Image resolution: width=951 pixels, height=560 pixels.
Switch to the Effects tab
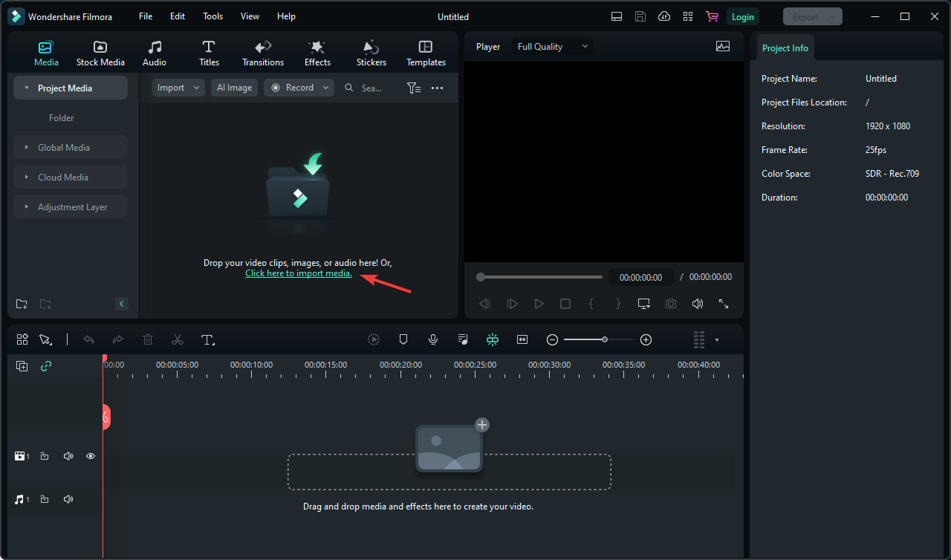(317, 53)
